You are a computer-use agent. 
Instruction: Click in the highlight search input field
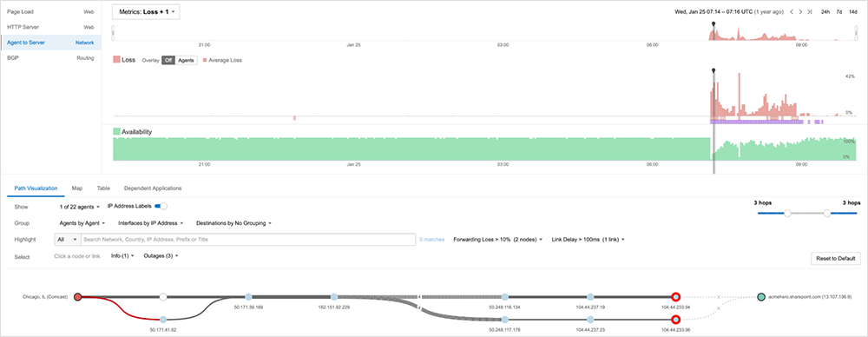click(x=248, y=240)
